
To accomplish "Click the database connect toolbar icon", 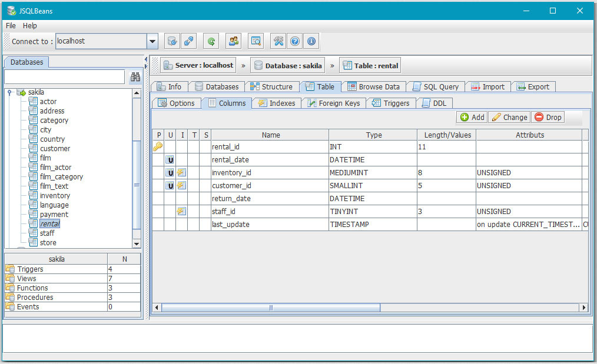I will [172, 41].
